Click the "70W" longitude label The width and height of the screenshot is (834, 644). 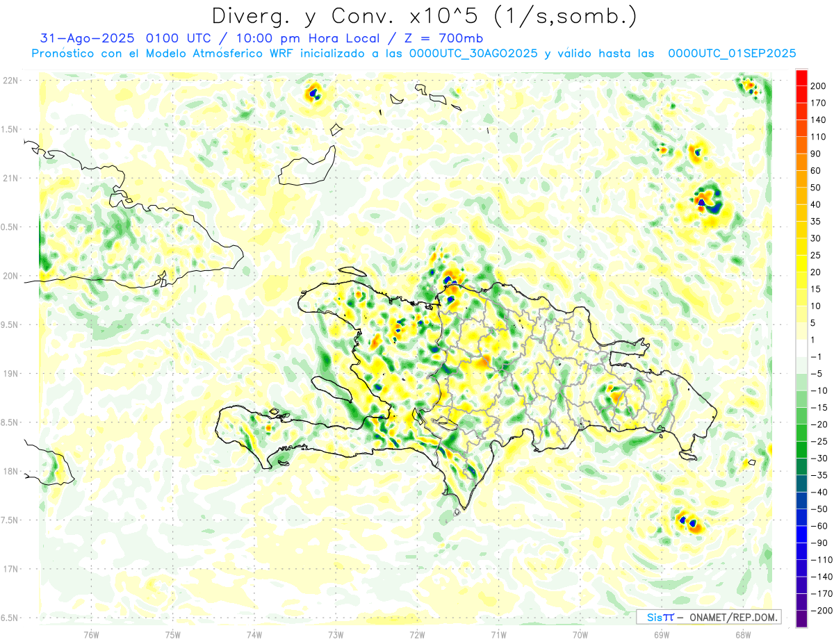pyautogui.click(x=580, y=634)
